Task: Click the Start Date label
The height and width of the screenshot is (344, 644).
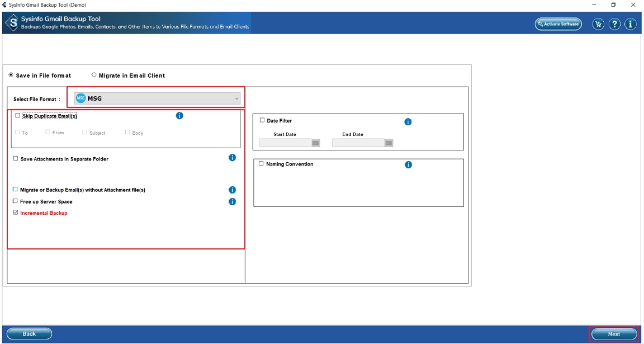Action: 285,134
